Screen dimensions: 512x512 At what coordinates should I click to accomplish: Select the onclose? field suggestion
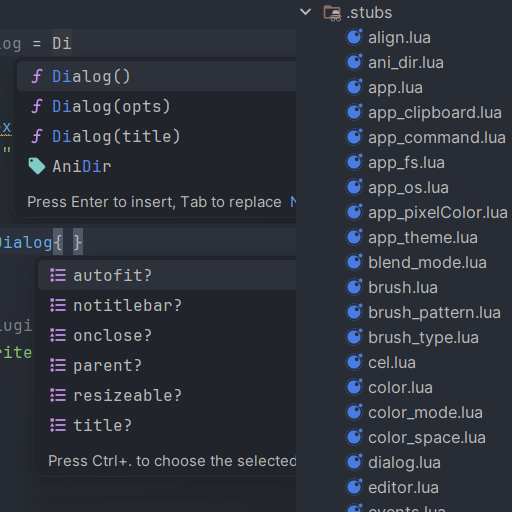(x=167, y=335)
